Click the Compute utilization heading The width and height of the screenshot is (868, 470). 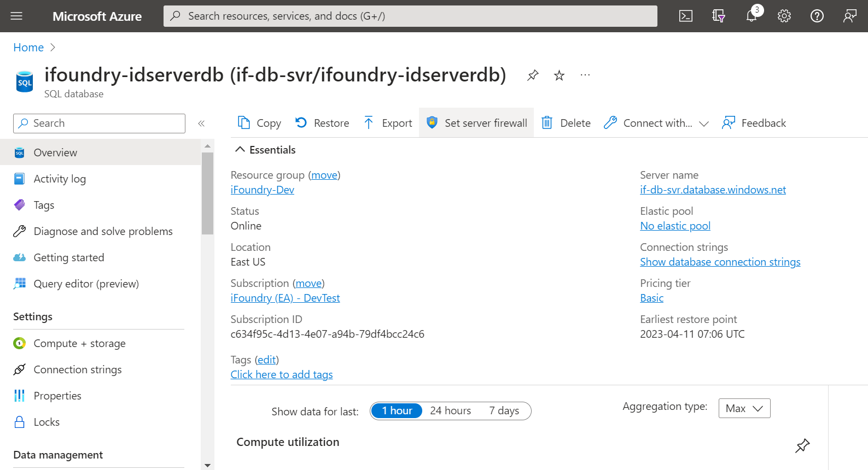[288, 442]
